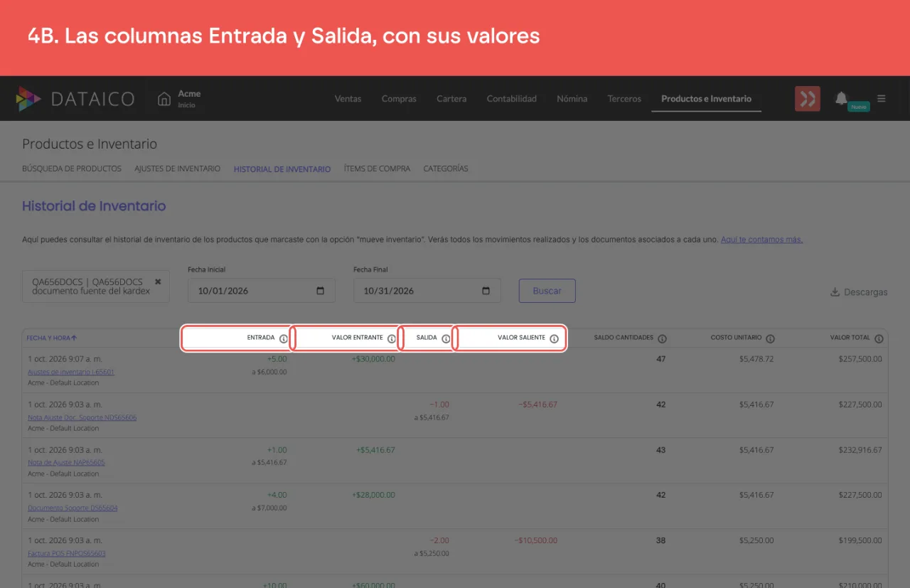This screenshot has height=588, width=910.
Task: Open the Nota de Ajuste NAP65605 link
Action: coord(66,462)
